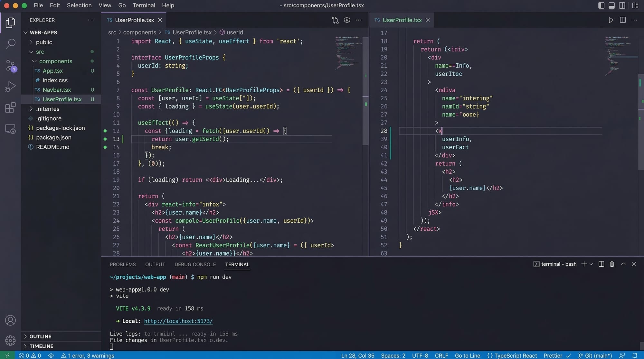Viewport: 644px width, 359px height.
Task: Open the Extensions view
Action: pyautogui.click(x=10, y=108)
